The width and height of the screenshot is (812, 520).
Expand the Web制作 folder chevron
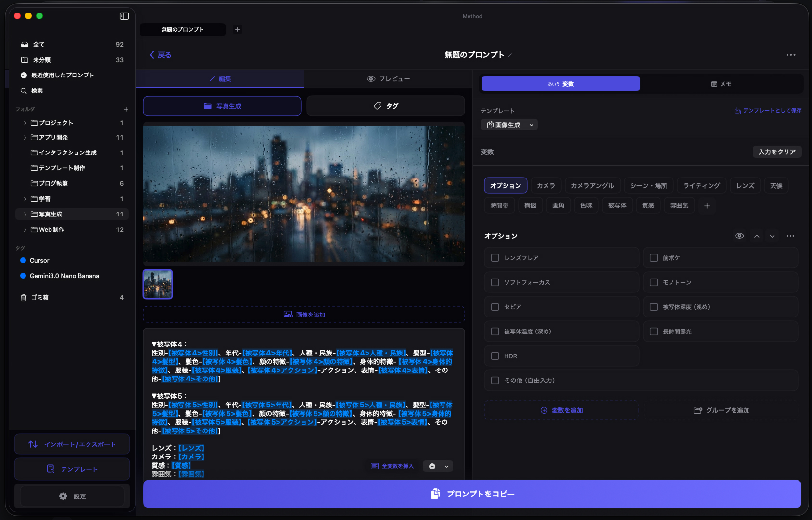click(x=25, y=230)
